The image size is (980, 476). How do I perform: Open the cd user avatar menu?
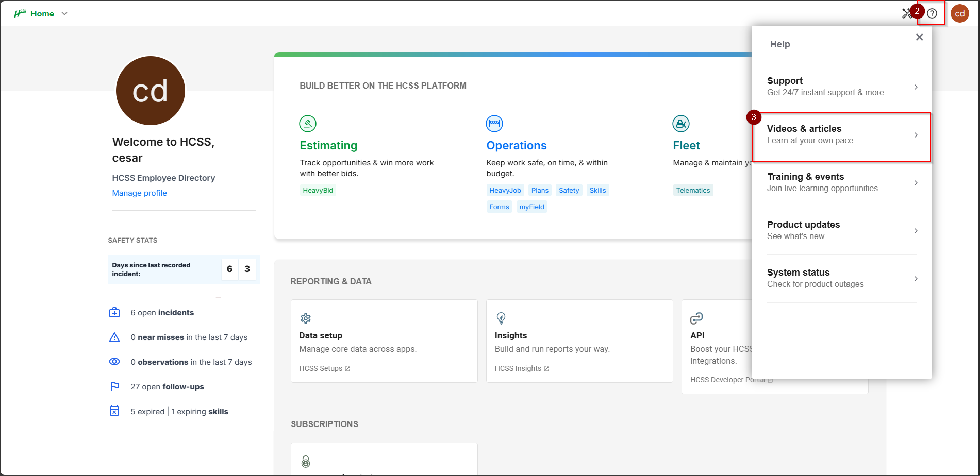(960, 13)
